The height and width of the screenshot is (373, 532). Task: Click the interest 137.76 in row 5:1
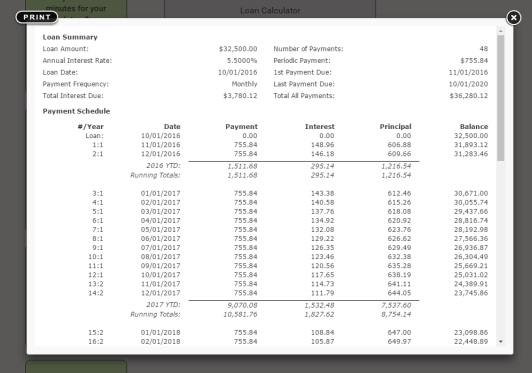322,211
